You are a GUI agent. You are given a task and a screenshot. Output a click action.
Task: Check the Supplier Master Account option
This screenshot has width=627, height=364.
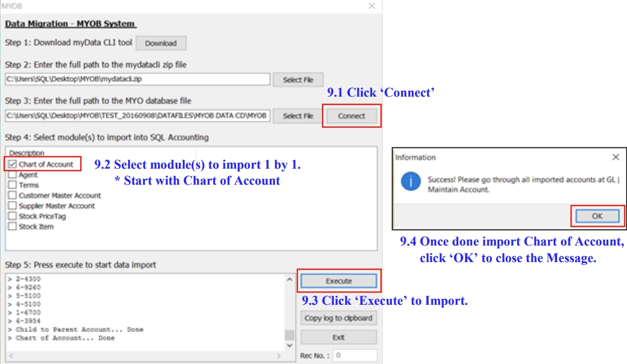pos(13,206)
